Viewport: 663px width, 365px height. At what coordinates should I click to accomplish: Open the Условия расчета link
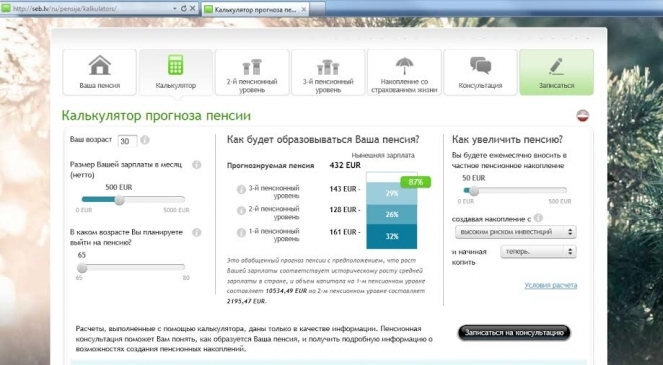point(551,285)
